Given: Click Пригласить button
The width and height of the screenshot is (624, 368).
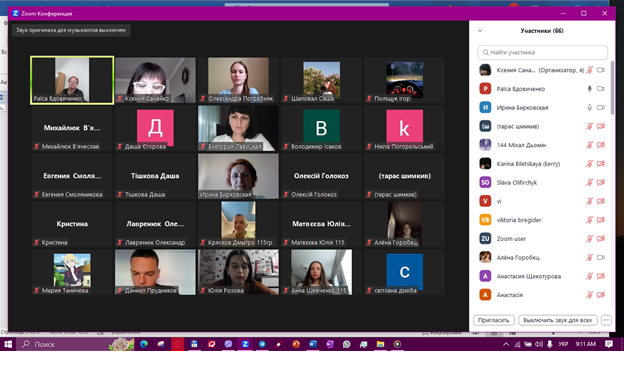Looking at the screenshot, I should [493, 320].
